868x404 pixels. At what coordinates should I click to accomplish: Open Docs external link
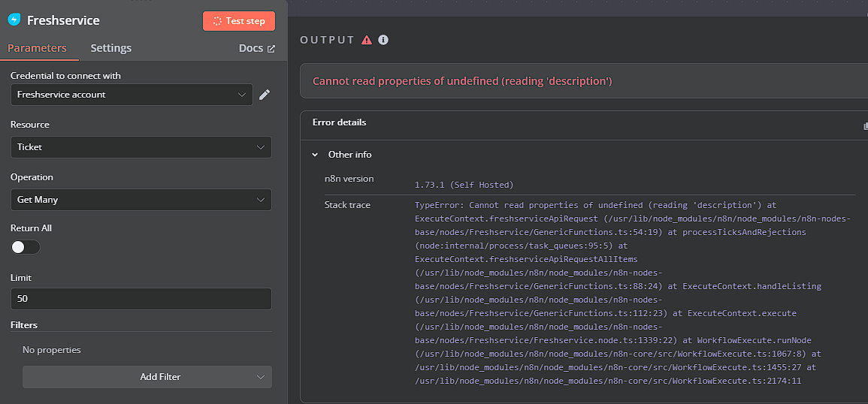click(257, 48)
